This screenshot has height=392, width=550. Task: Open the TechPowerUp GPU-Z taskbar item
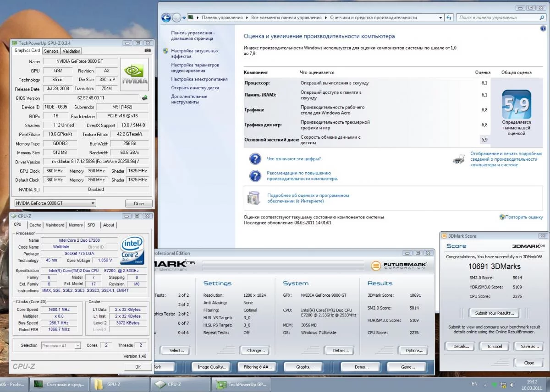(241, 385)
